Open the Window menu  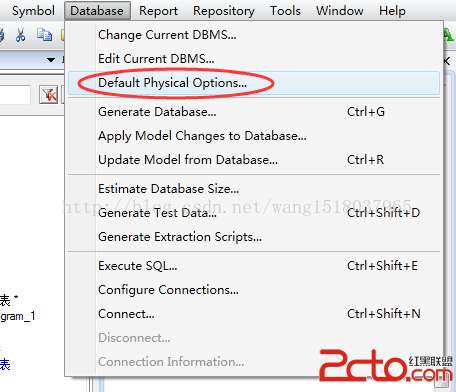[340, 11]
